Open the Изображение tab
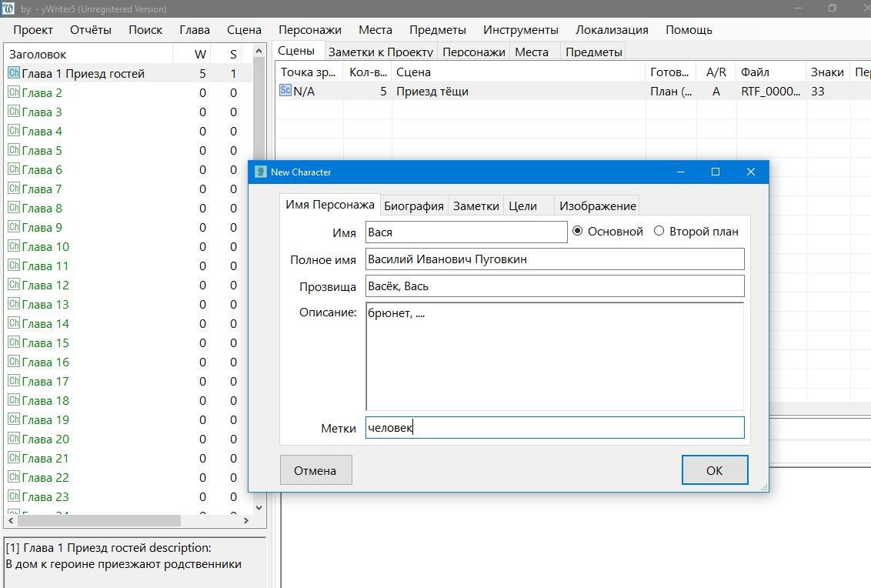Viewport: 871px width, 588px height. tap(597, 205)
